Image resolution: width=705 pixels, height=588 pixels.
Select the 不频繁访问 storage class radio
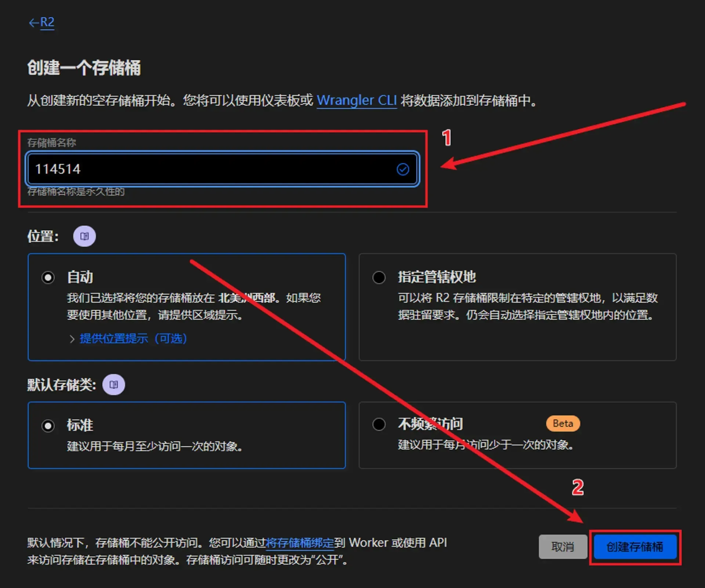coord(379,424)
